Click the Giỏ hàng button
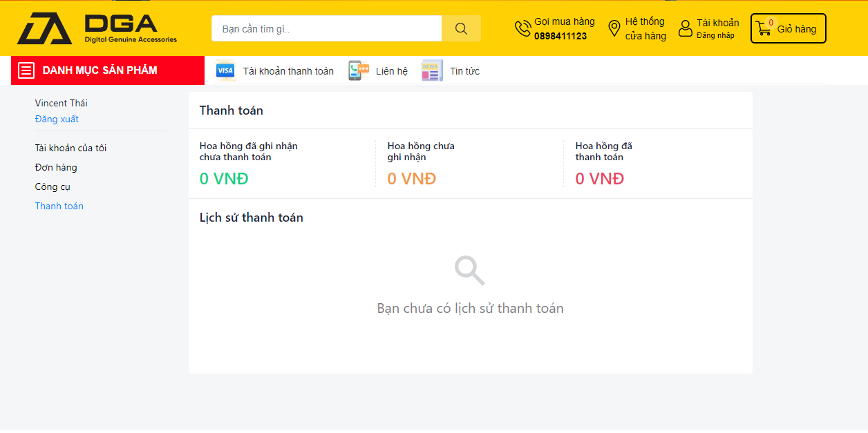 pos(796,29)
